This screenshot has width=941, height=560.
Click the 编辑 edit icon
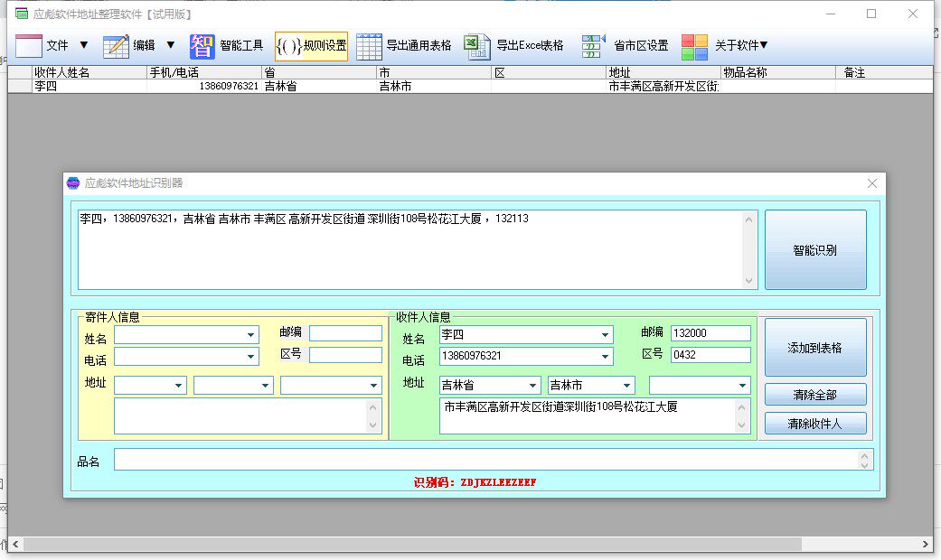click(x=116, y=45)
